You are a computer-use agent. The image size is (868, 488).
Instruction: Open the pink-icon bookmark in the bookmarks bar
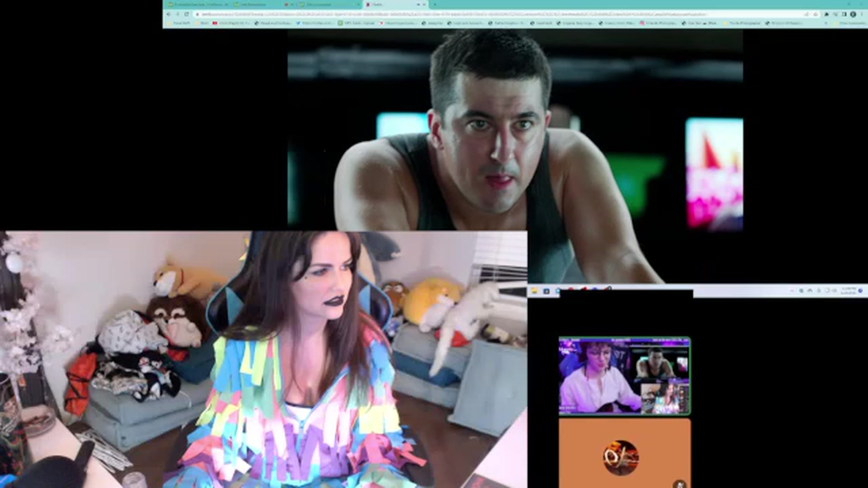(x=658, y=23)
